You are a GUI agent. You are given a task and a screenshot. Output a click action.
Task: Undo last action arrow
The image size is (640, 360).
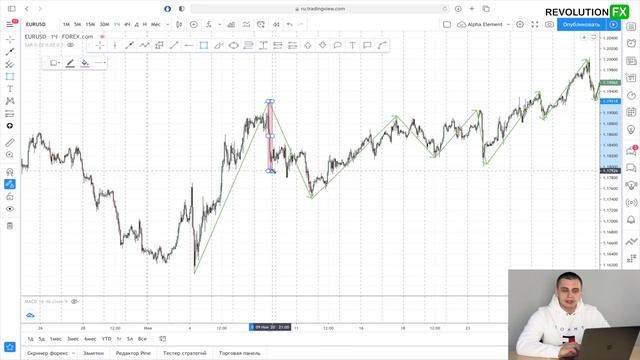point(289,24)
